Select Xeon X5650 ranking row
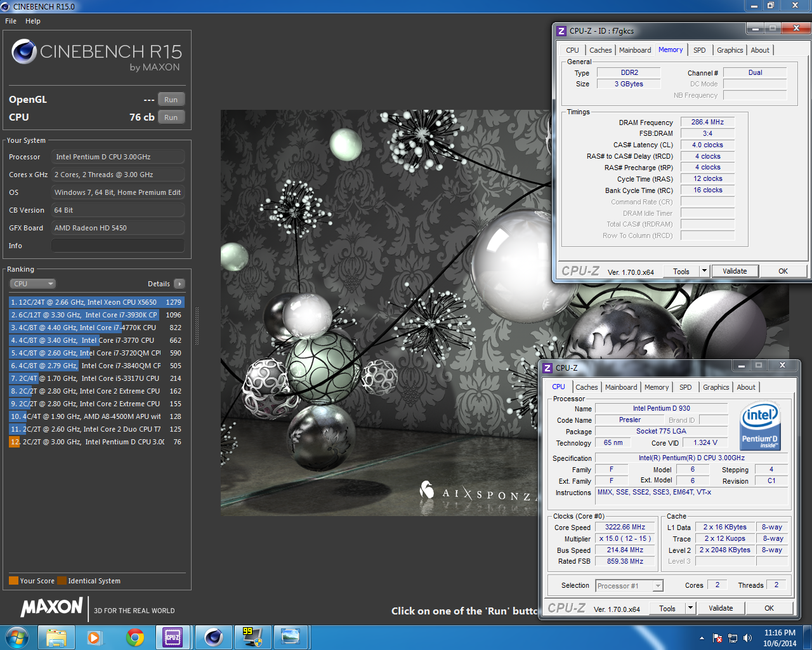812x650 pixels. [96, 302]
